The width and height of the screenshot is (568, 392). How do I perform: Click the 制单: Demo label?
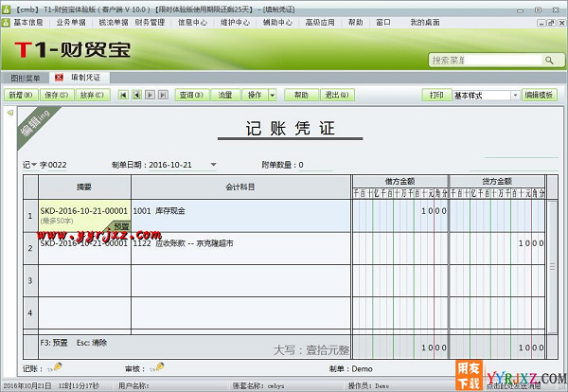[x=350, y=369]
